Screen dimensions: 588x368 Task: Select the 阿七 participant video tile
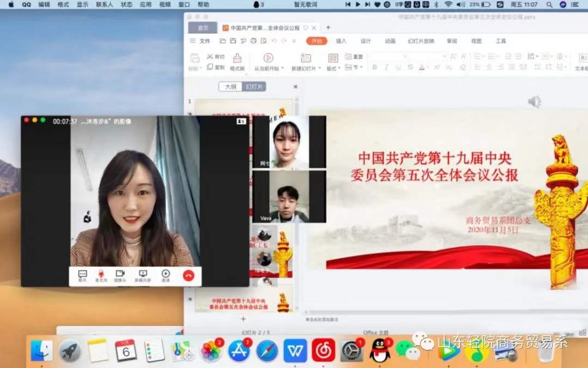(289, 142)
